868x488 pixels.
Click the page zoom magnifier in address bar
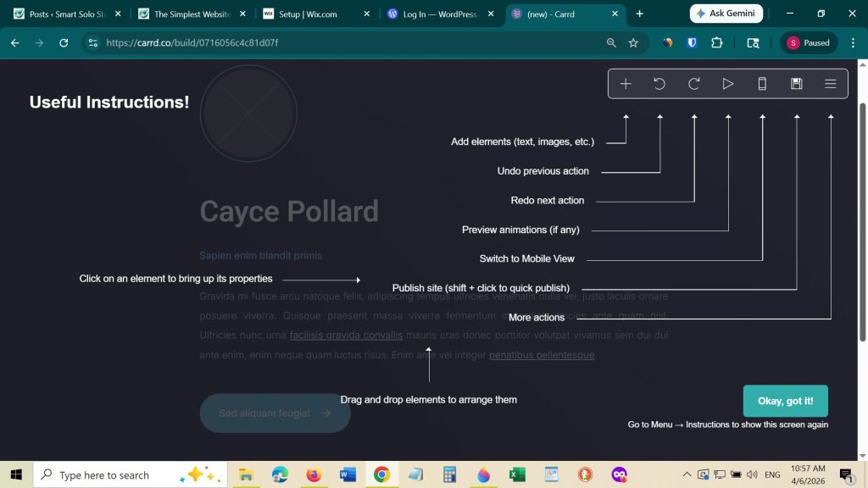[x=611, y=42]
